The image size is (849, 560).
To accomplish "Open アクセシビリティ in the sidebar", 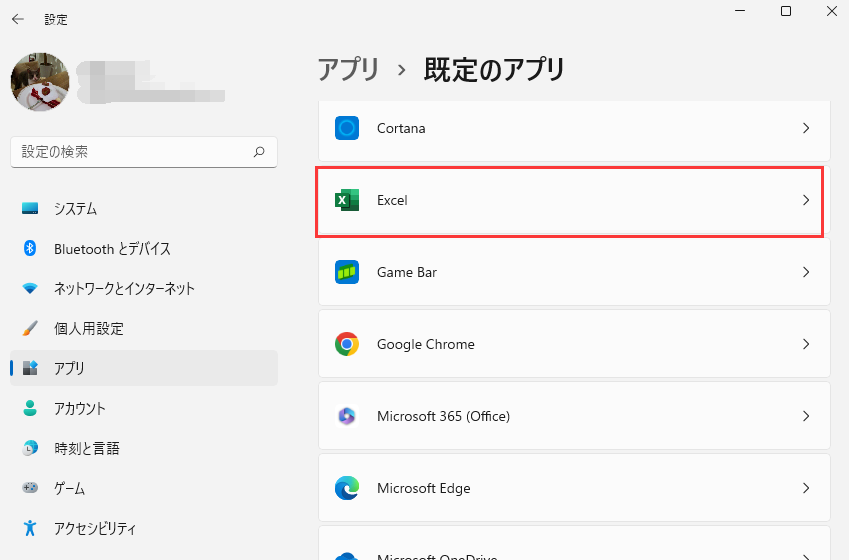I will coord(95,529).
